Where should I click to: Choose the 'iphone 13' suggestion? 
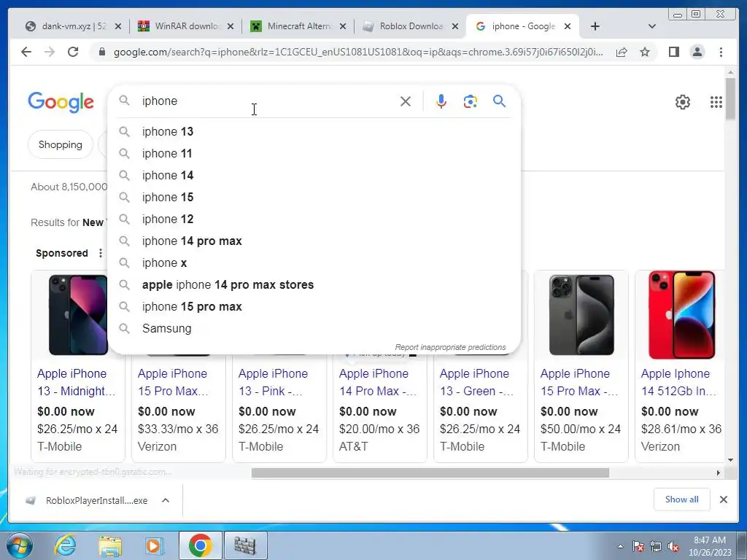(x=314, y=131)
